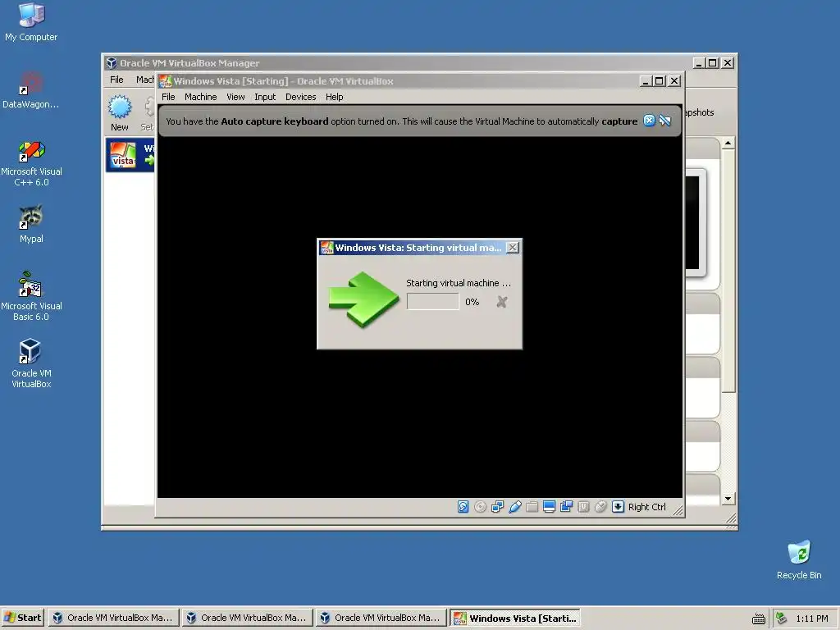Open the shared folders status icon
The image size is (840, 630).
click(x=532, y=507)
